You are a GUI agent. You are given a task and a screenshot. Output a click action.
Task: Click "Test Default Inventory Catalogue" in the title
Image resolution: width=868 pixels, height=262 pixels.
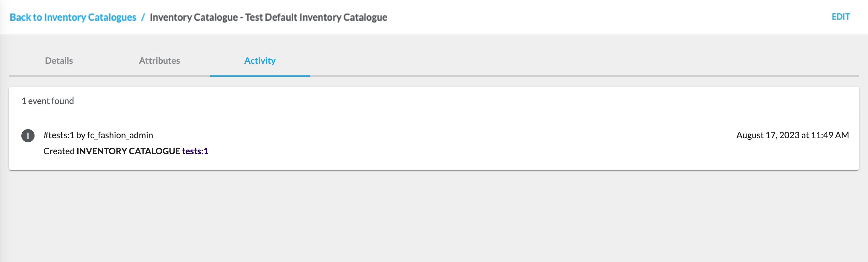pyautogui.click(x=316, y=17)
